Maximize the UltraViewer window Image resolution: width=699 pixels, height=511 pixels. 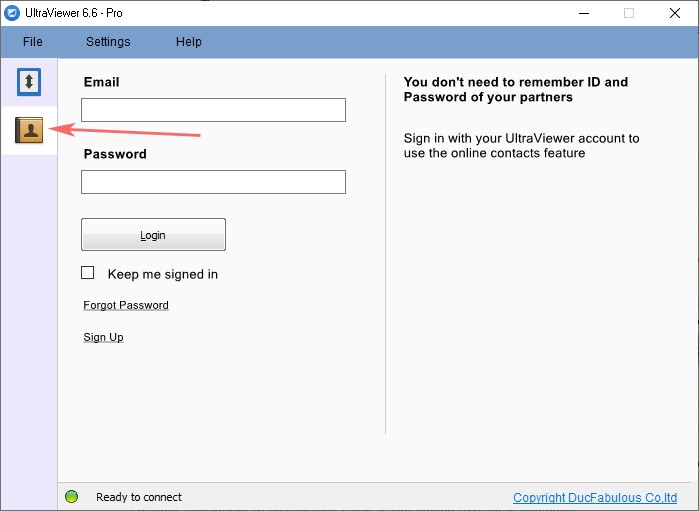[629, 13]
